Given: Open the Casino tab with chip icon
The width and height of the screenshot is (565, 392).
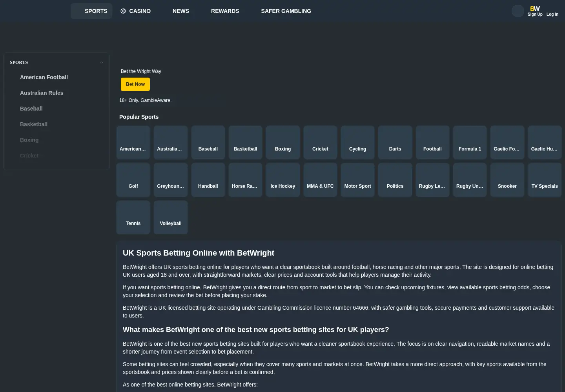Looking at the screenshot, I should (x=135, y=11).
